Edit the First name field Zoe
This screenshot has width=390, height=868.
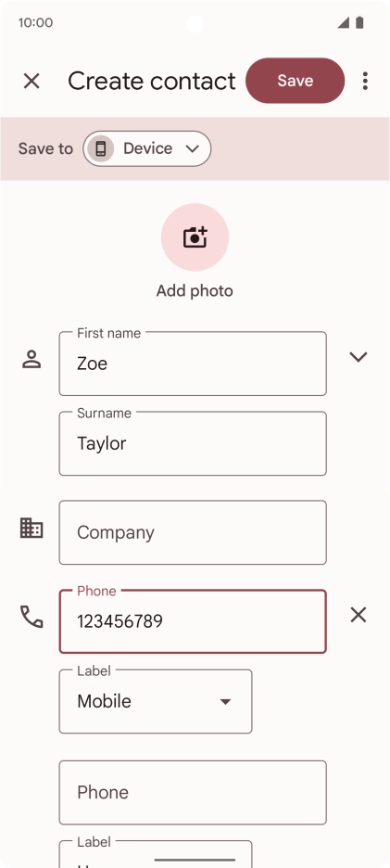tap(193, 364)
